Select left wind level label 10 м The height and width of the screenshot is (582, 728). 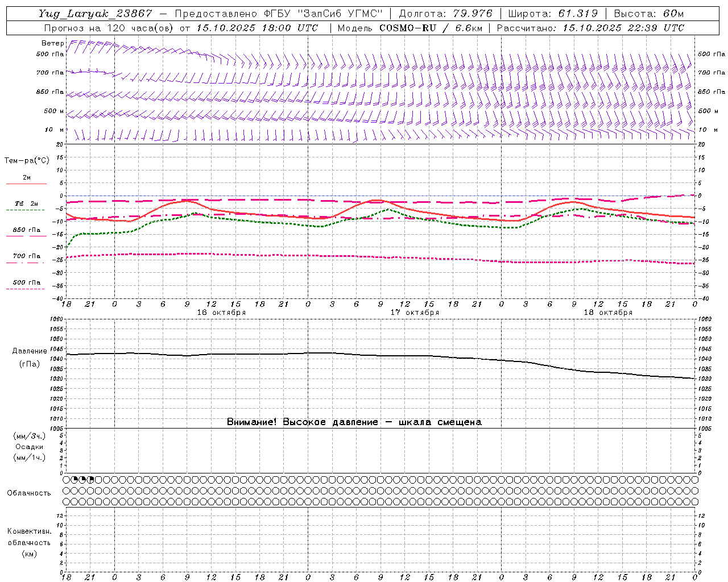point(54,130)
